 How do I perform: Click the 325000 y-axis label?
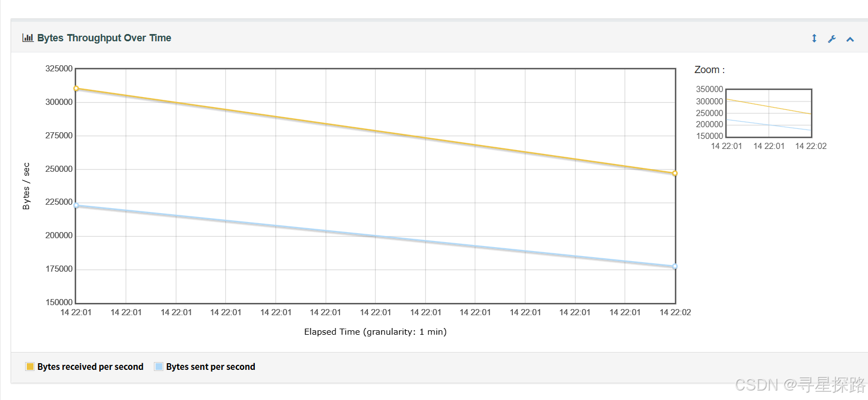click(59, 69)
